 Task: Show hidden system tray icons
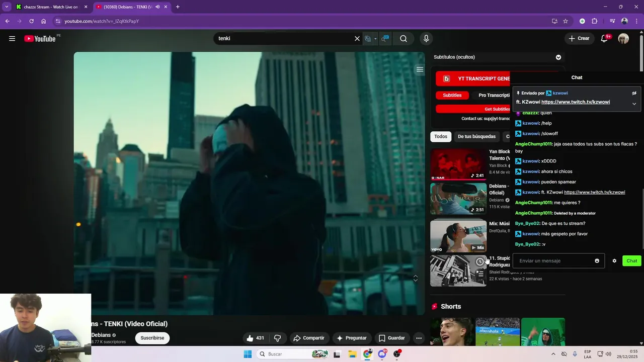coord(553,354)
